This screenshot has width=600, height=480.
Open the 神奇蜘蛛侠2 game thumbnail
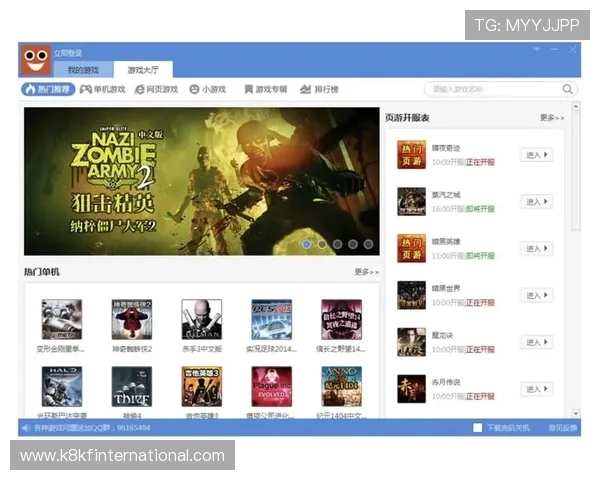tap(132, 319)
